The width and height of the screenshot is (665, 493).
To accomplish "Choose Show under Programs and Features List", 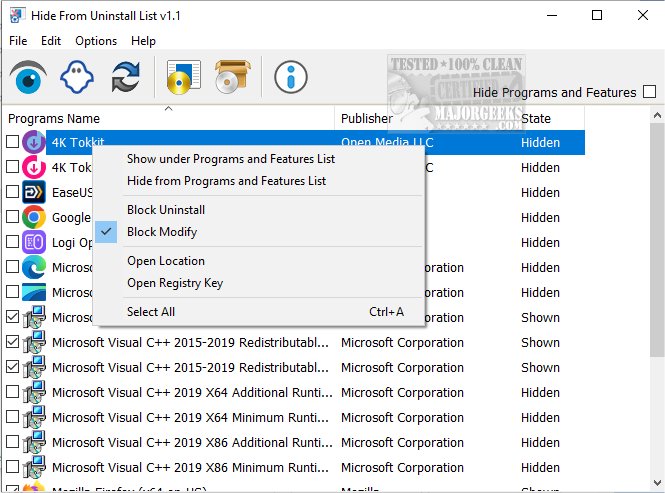I will pyautogui.click(x=259, y=159).
